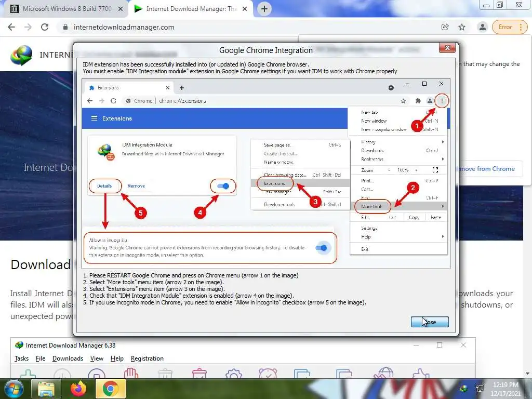Viewport: 532px width, 399px height.
Task: Open the Grabber globe icon in IDM
Action: [383, 373]
